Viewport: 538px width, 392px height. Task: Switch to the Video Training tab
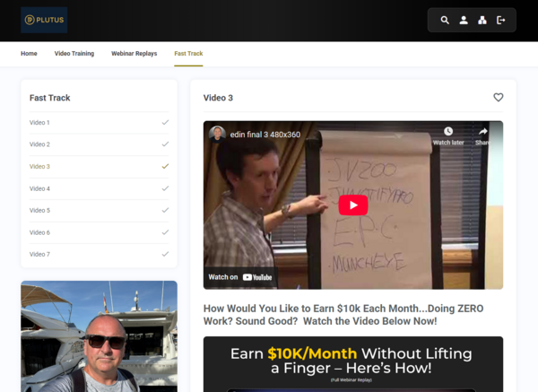click(x=74, y=54)
